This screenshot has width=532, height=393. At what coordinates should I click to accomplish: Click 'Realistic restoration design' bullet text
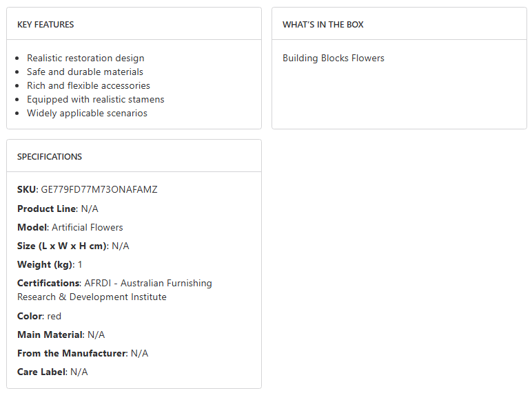coord(85,59)
